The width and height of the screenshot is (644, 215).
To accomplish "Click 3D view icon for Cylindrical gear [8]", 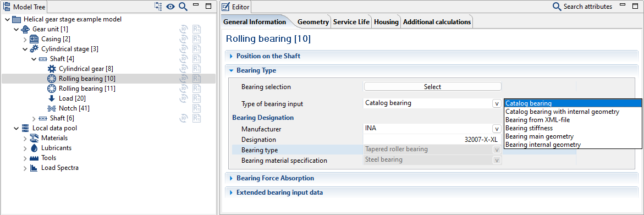I will [x=184, y=69].
